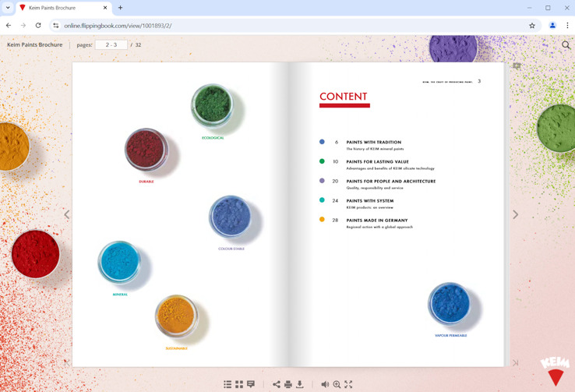Jump to the first page icon
Screen dimensions: 575x392
pos(67,362)
